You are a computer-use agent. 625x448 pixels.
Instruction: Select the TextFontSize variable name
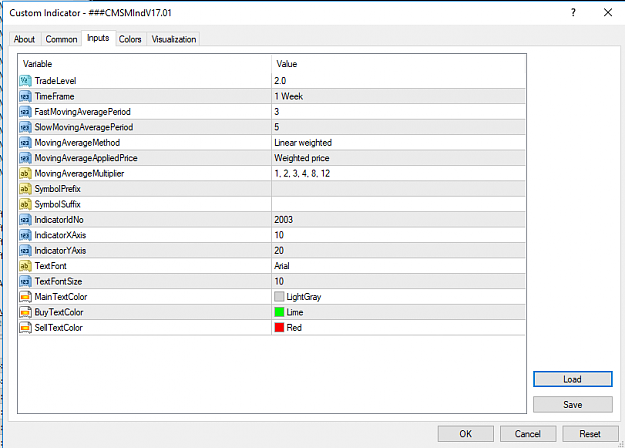pyautogui.click(x=58, y=281)
